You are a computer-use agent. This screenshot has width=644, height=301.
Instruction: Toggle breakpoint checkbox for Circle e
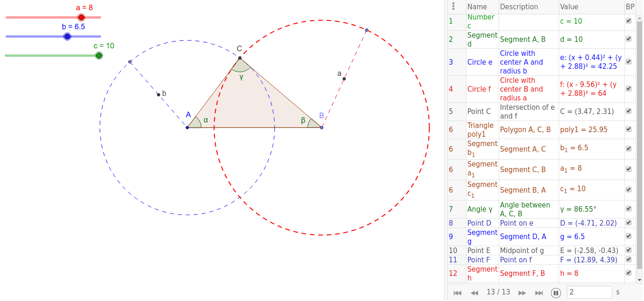(x=629, y=62)
